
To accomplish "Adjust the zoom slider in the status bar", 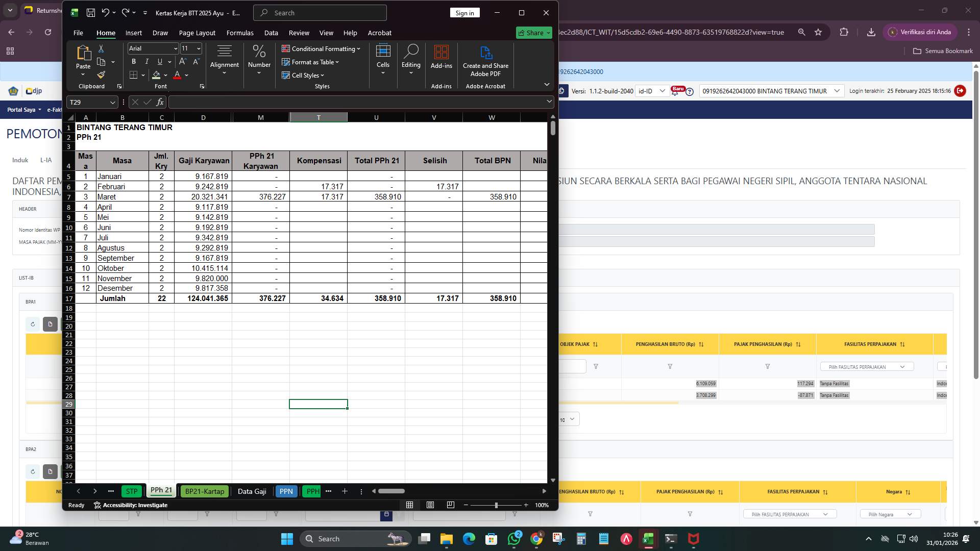I will 496,505.
